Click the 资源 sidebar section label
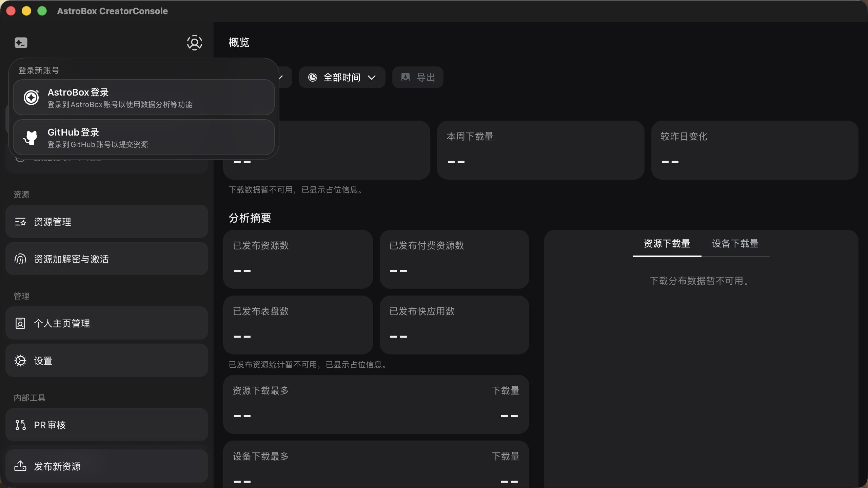868x488 pixels. [21, 195]
